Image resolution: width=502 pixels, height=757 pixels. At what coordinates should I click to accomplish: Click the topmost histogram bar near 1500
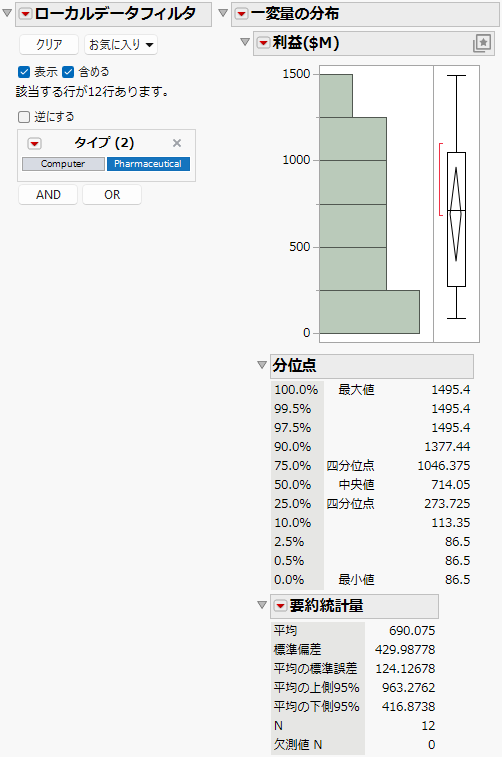point(336,96)
